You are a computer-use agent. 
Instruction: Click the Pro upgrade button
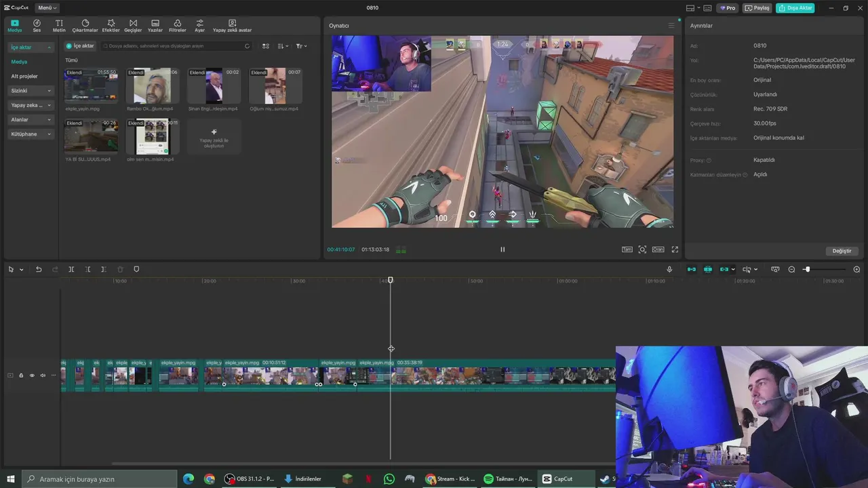(x=728, y=8)
